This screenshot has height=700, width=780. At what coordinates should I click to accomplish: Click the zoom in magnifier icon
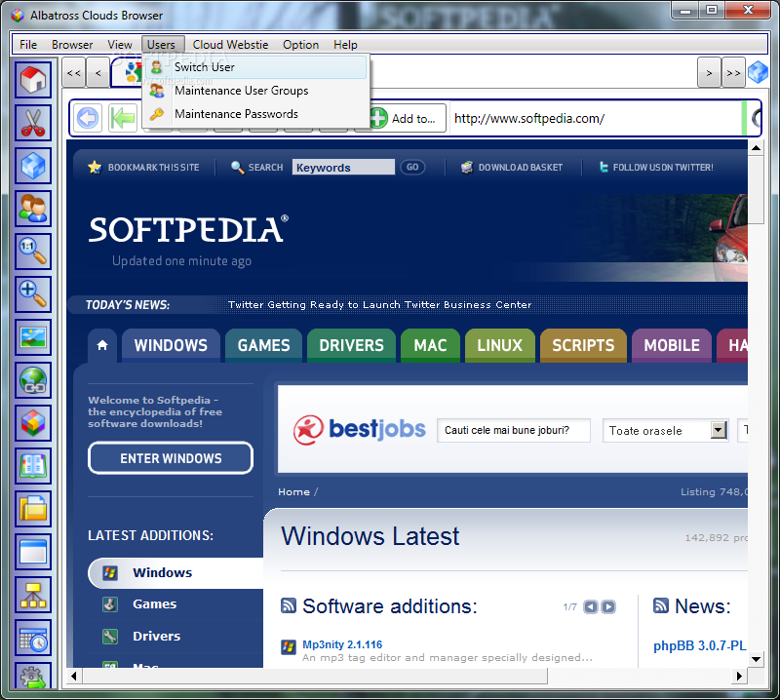coord(33,293)
